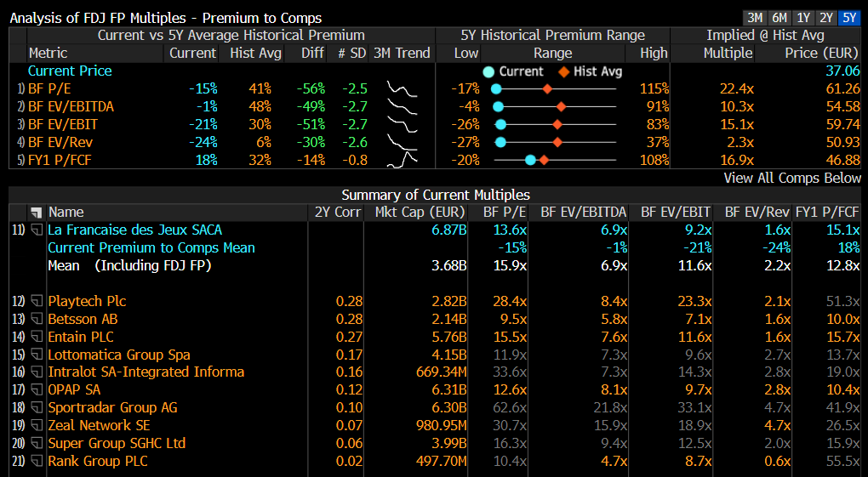Screen dimensions: 868x477
Task: Click the Current legend marker
Action: [488, 72]
